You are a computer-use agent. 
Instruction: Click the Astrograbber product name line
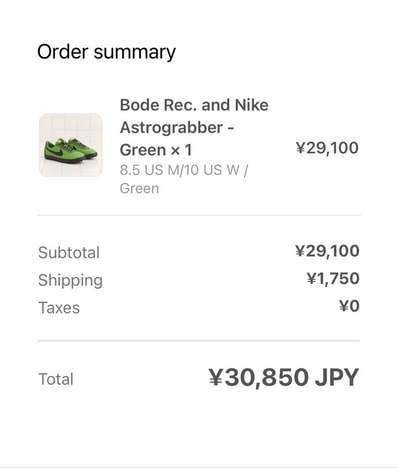(177, 127)
